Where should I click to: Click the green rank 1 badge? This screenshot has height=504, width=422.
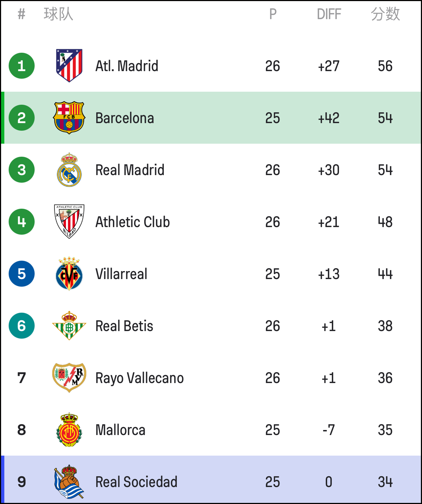(x=22, y=66)
